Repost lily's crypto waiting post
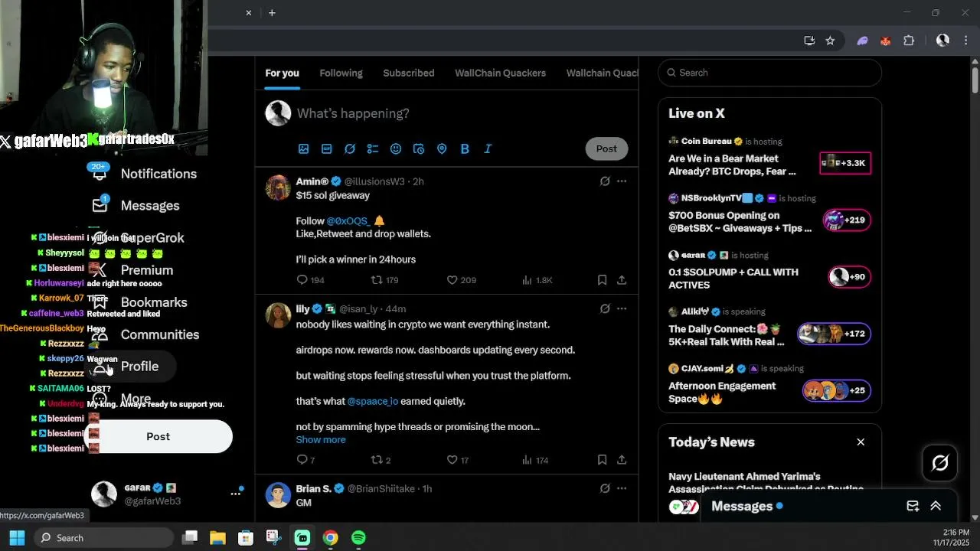 pyautogui.click(x=381, y=460)
